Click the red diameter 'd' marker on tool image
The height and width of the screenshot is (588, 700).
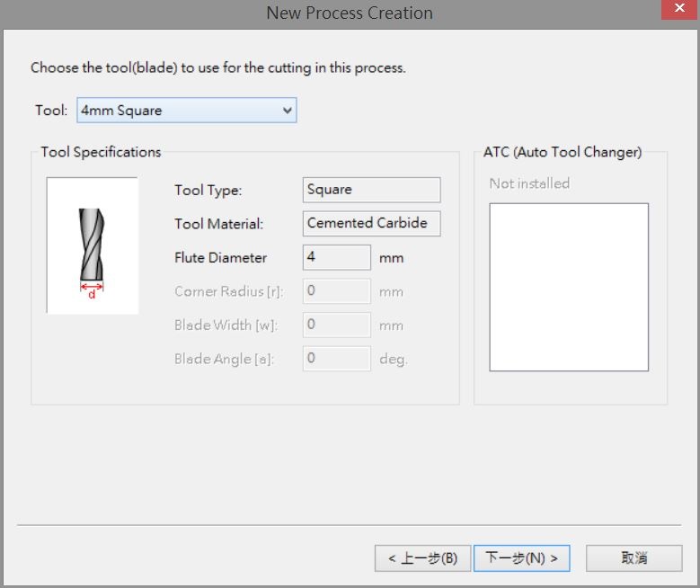[92, 290]
